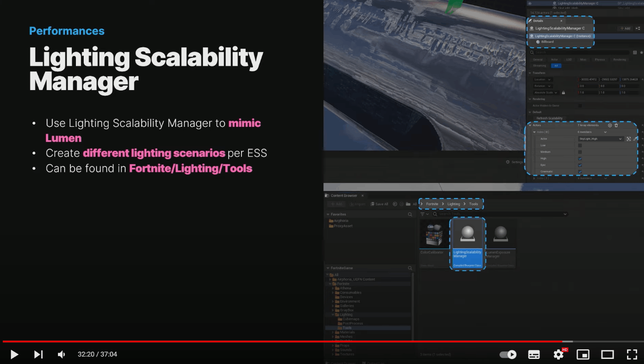Click the Location X value field
The image size is (644, 364).
[588, 80]
